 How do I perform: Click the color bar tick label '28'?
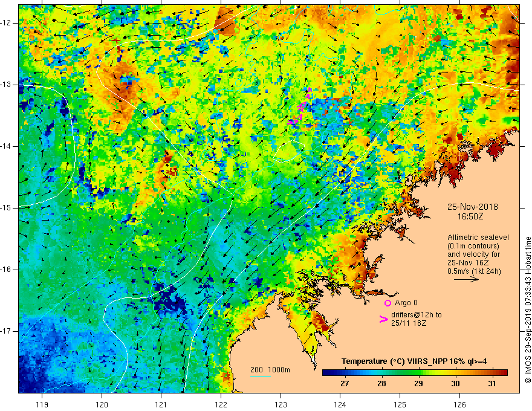click(381, 384)
